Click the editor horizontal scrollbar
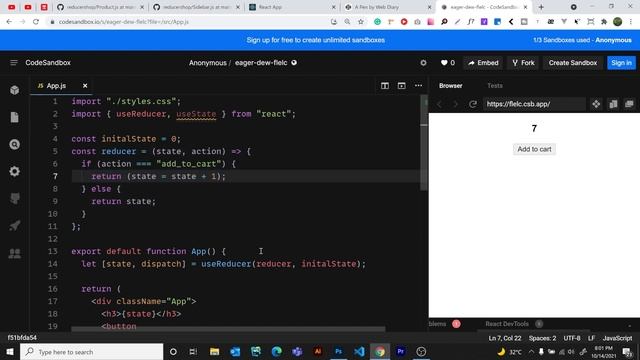This screenshot has width=640, height=360. [x=228, y=329]
